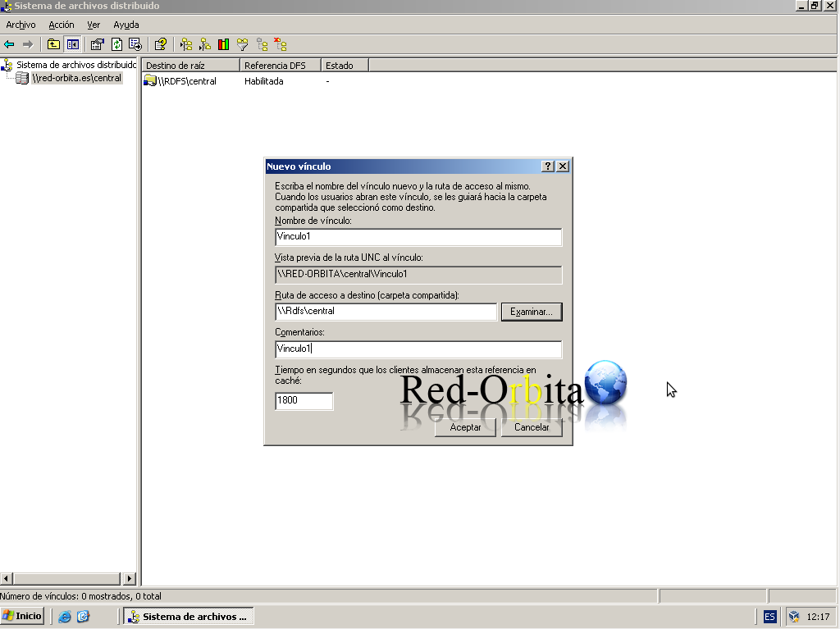Open the Ayuda menu
The height and width of the screenshot is (629, 840).
[x=126, y=25]
